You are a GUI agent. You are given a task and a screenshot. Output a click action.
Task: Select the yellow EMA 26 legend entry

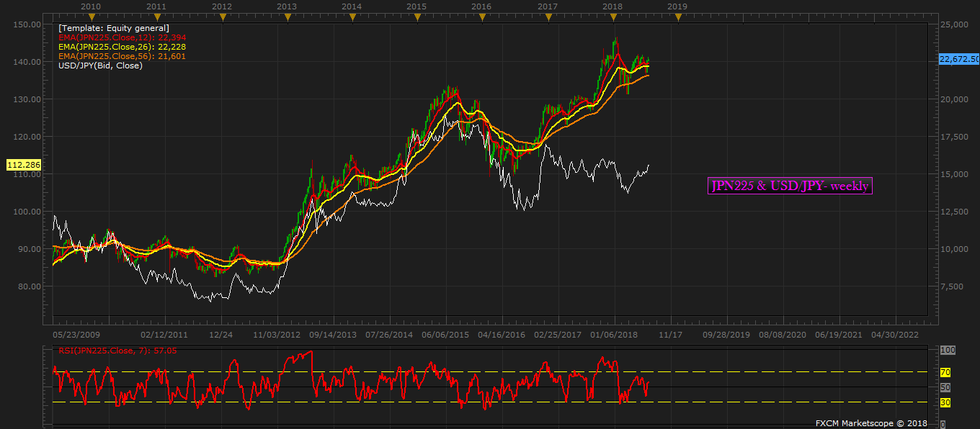(122, 47)
